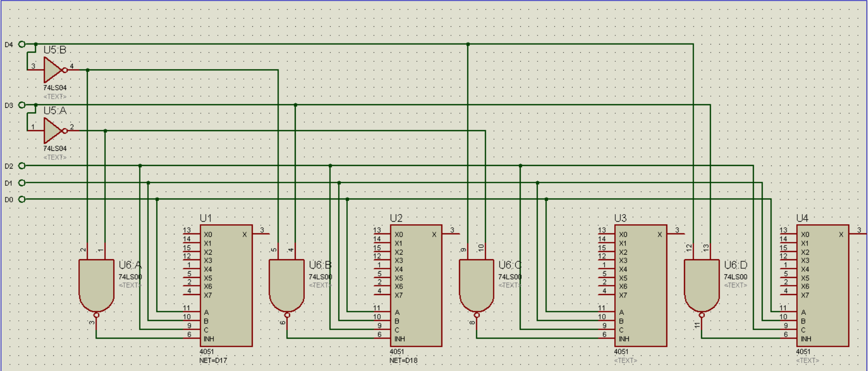Image resolution: width=868 pixels, height=371 pixels.
Task: Click the D0 input terminal circle
Action: [22, 199]
